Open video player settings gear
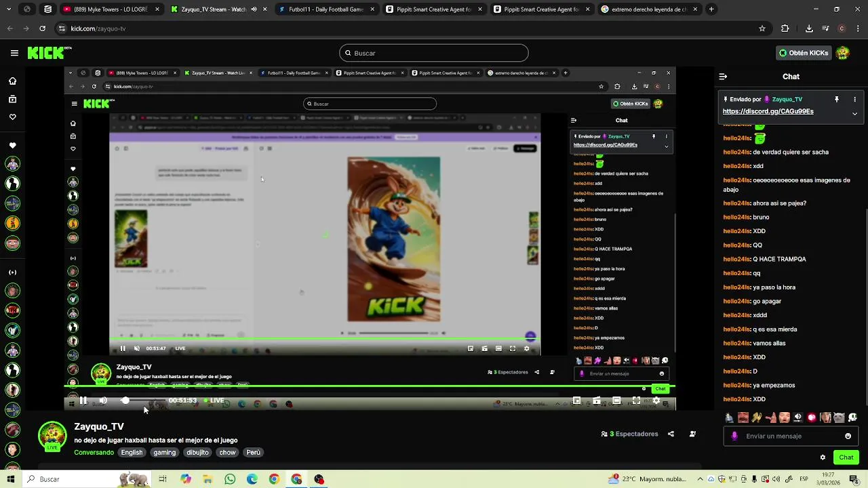Viewport: 868px width, 488px height. pyautogui.click(x=656, y=401)
